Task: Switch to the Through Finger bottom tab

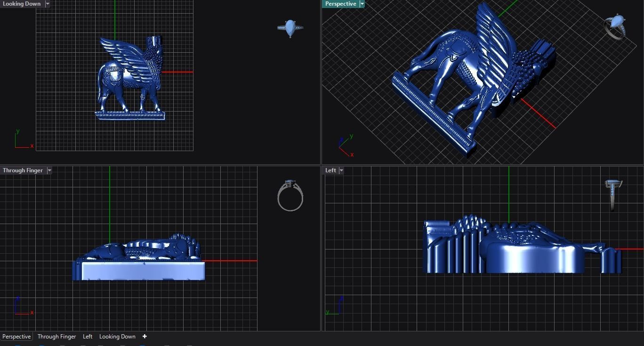Action: (56, 337)
